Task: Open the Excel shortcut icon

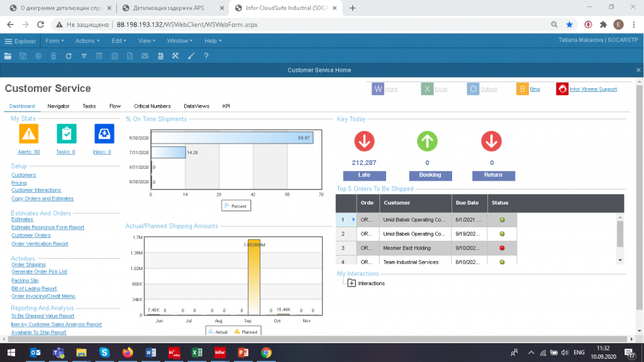Action: tap(427, 89)
